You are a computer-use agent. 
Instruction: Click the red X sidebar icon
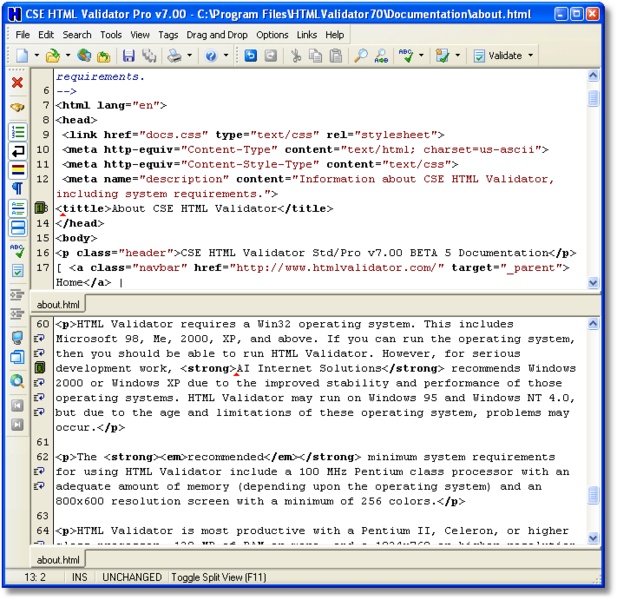[17, 83]
